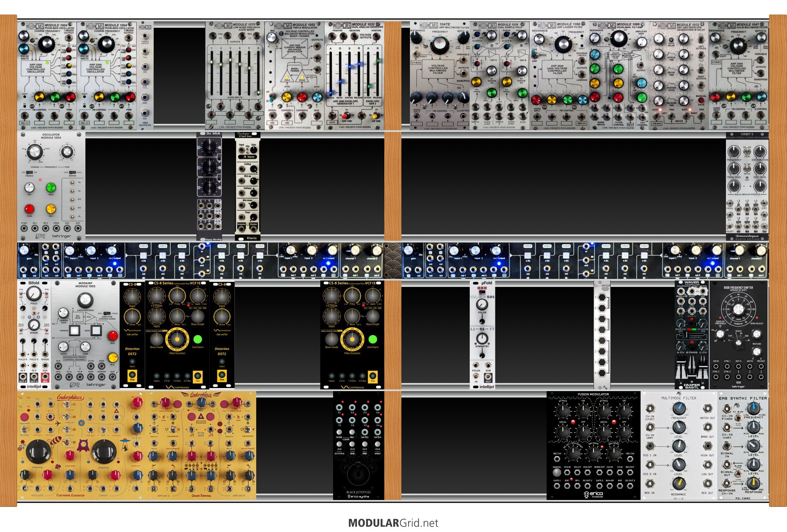787x532 pixels.
Task: Open the CMS 1032 Dual Analog Envelope module
Action: pos(354,76)
